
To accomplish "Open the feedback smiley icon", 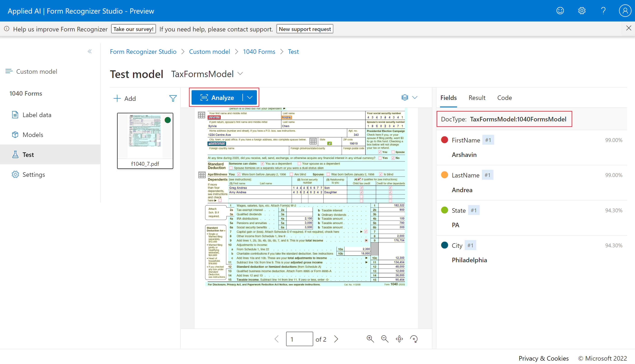I will click(x=560, y=11).
